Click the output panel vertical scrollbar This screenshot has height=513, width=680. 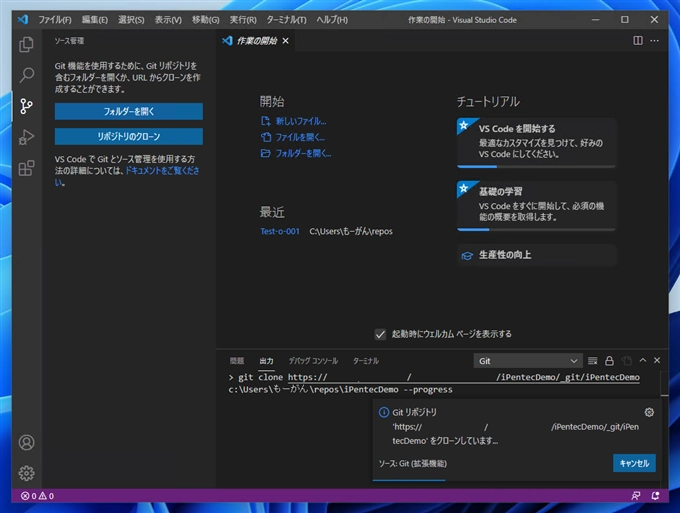click(x=664, y=383)
